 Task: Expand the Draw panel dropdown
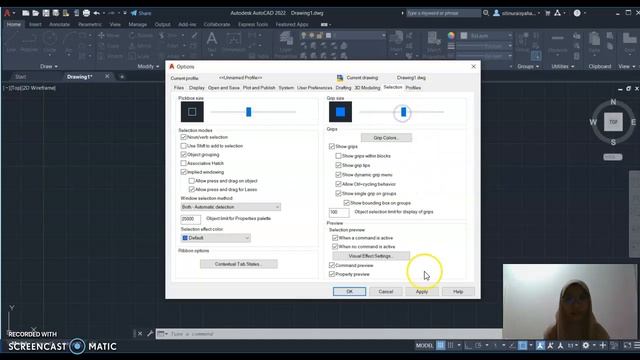49,66
